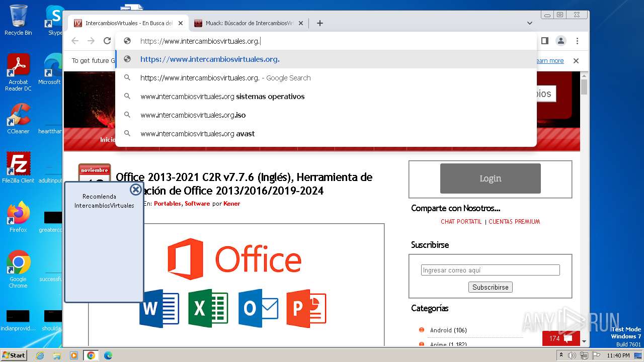
Task: Click the email subscription input field
Action: pos(491,270)
